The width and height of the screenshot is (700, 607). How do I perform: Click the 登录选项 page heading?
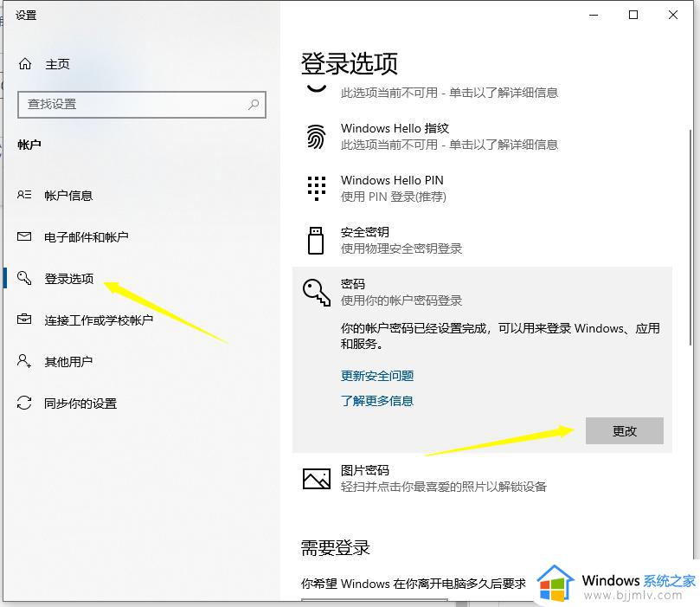tap(349, 64)
